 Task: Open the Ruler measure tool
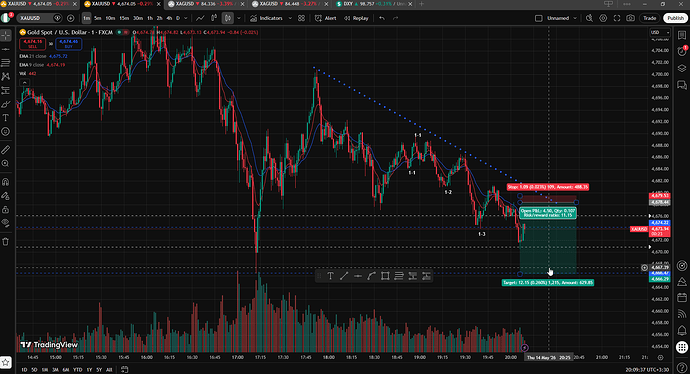[5, 150]
